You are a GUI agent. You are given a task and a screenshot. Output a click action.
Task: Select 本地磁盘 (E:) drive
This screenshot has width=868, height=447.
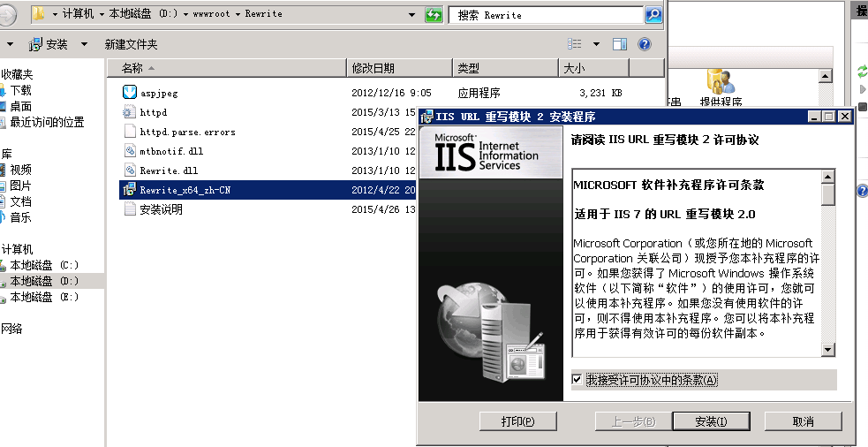click(44, 298)
